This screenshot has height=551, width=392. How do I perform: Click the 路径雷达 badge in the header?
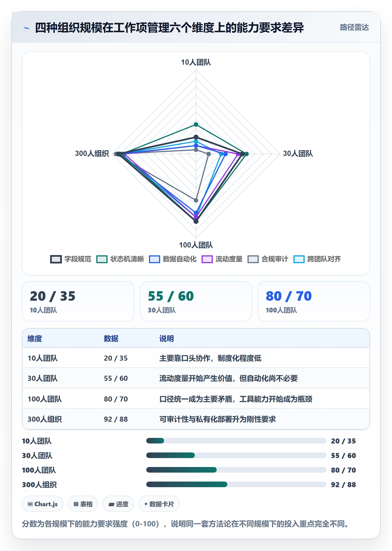[x=354, y=27]
